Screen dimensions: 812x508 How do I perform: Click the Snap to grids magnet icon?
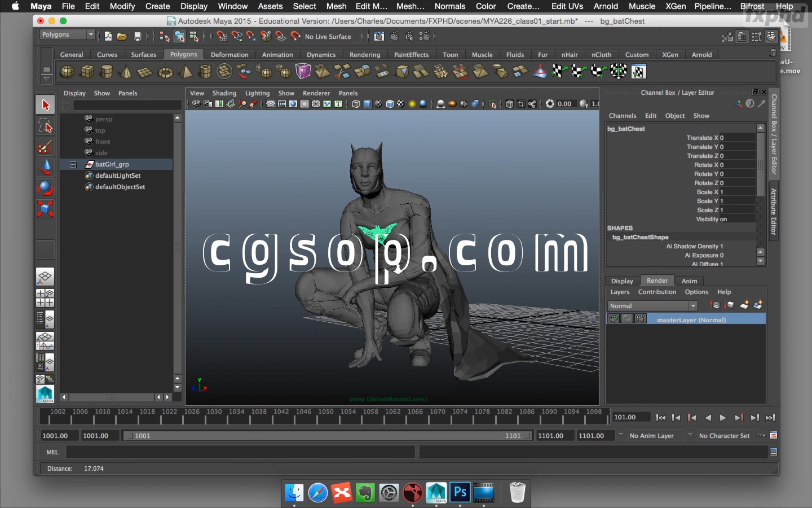(x=222, y=37)
